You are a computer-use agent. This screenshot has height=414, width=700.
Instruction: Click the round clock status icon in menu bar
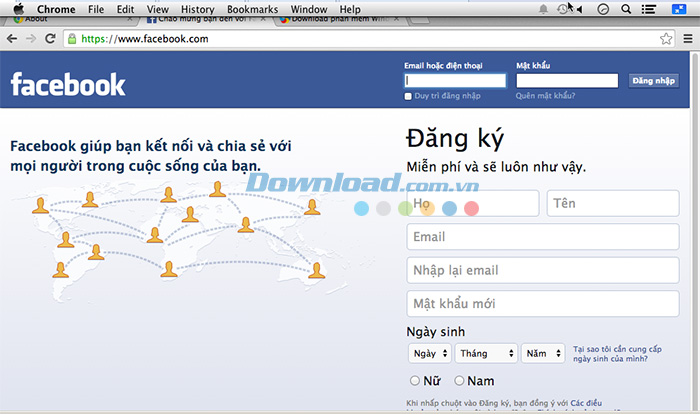(x=603, y=9)
